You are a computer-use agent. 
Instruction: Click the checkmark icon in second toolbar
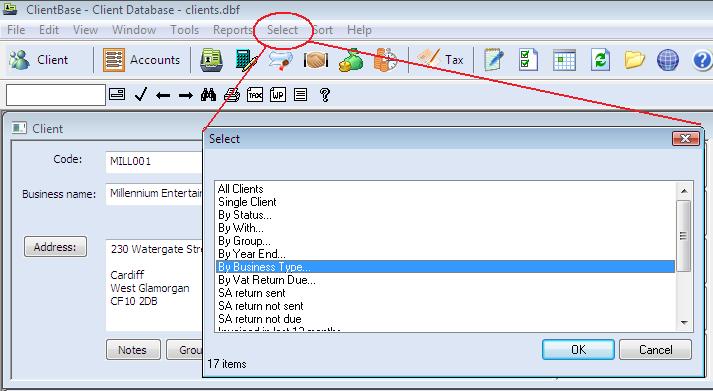point(141,95)
